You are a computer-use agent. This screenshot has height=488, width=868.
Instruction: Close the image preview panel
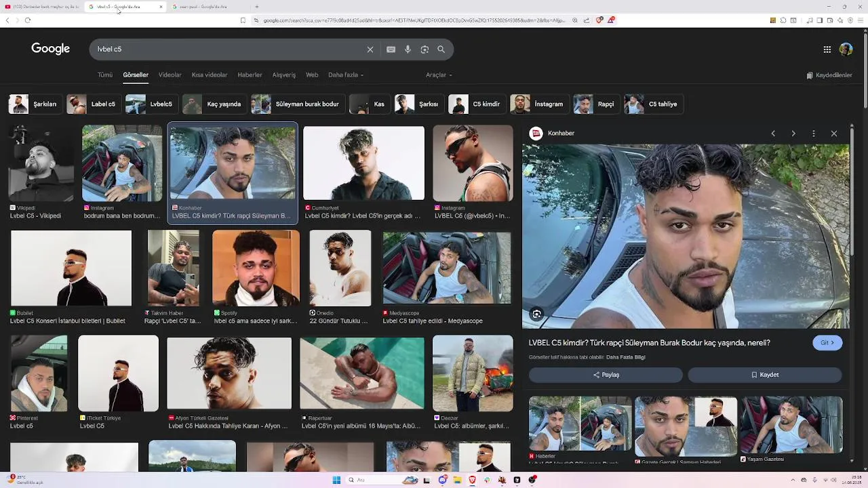834,134
